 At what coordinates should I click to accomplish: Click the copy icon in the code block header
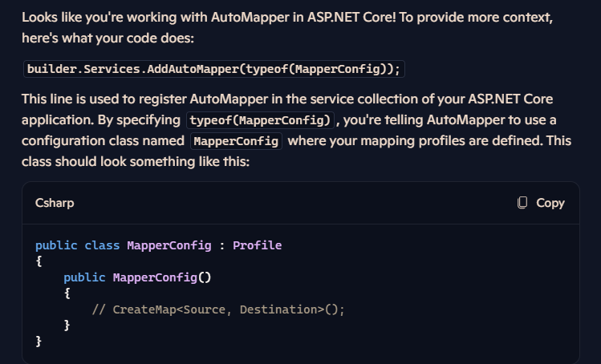[522, 203]
